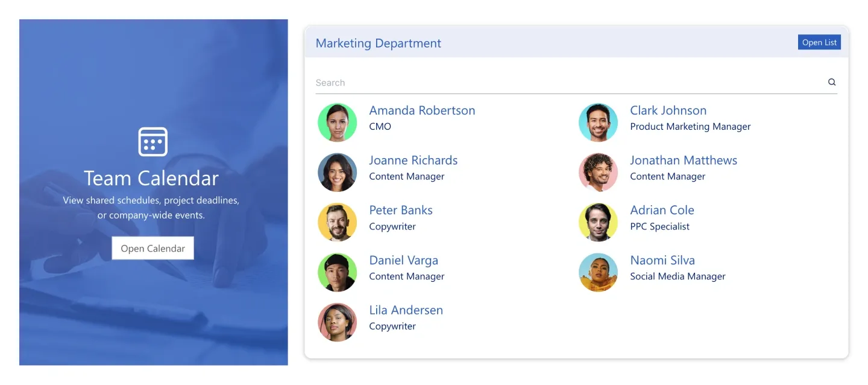The width and height of the screenshot is (868, 385).
Task: Click the Open Calendar button
Action: [153, 248]
